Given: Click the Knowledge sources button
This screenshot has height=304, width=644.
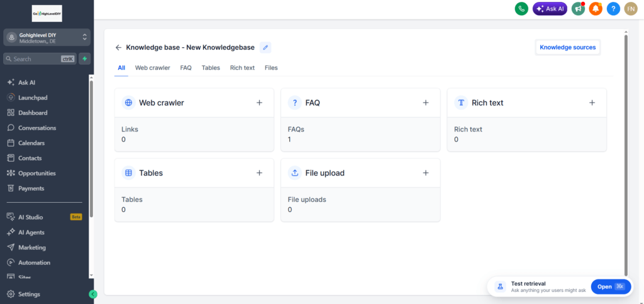Looking at the screenshot, I should (x=568, y=47).
